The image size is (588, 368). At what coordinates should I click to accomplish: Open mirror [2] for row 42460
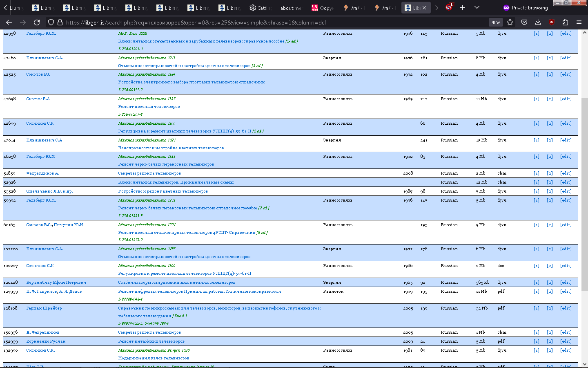click(x=550, y=58)
